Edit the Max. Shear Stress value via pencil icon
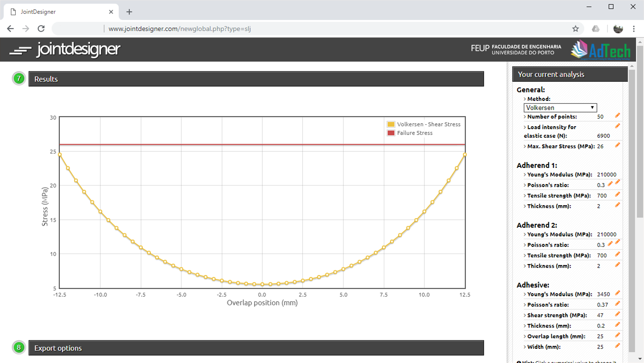This screenshot has width=644, height=363. (x=617, y=145)
